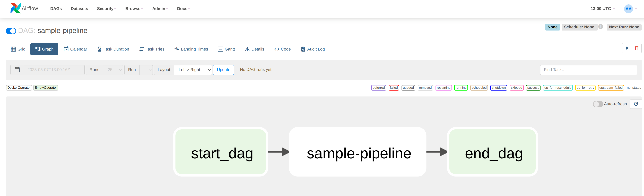Click the Update button
This screenshot has width=644, height=196.
coord(223,69)
